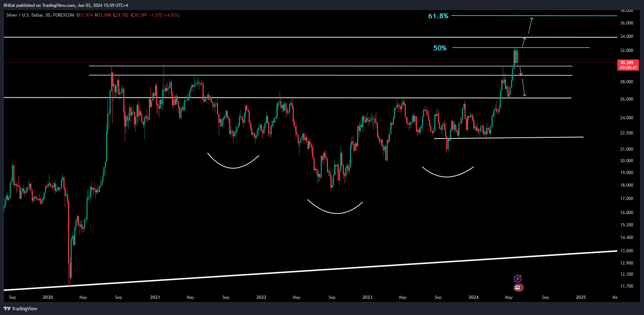
Task: Click the 2020 label on the time axis
Action: pyautogui.click(x=48, y=297)
